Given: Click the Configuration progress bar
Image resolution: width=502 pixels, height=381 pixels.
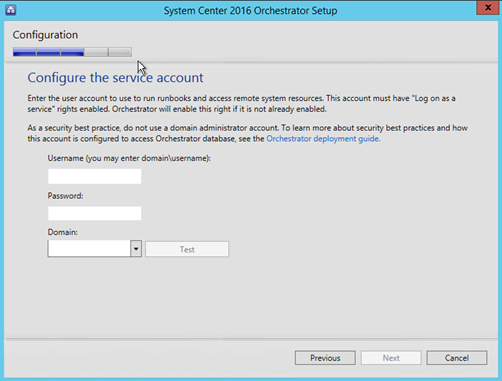Looking at the screenshot, I should point(72,52).
